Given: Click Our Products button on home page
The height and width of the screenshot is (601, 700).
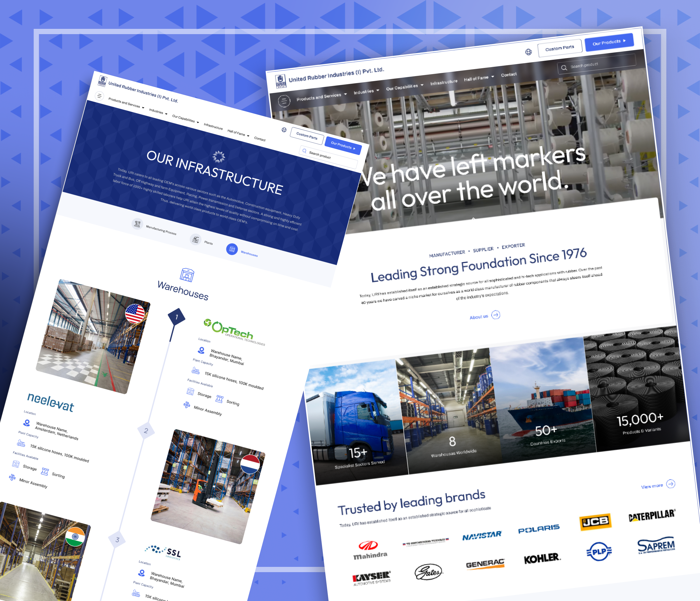Looking at the screenshot, I should (x=609, y=42).
